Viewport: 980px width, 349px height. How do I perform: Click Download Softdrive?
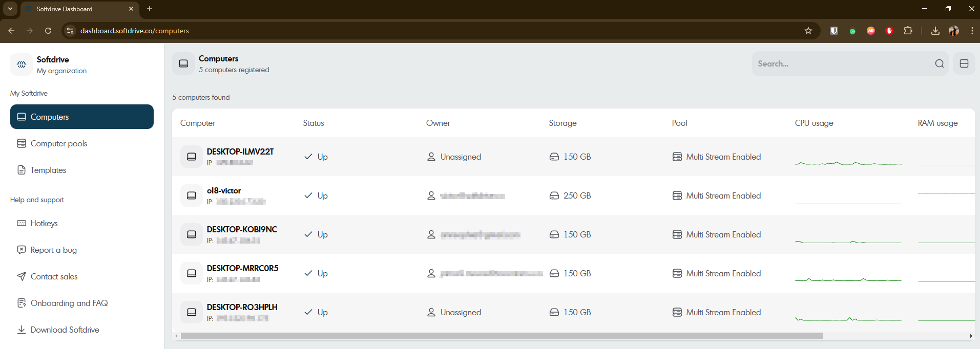click(82, 330)
